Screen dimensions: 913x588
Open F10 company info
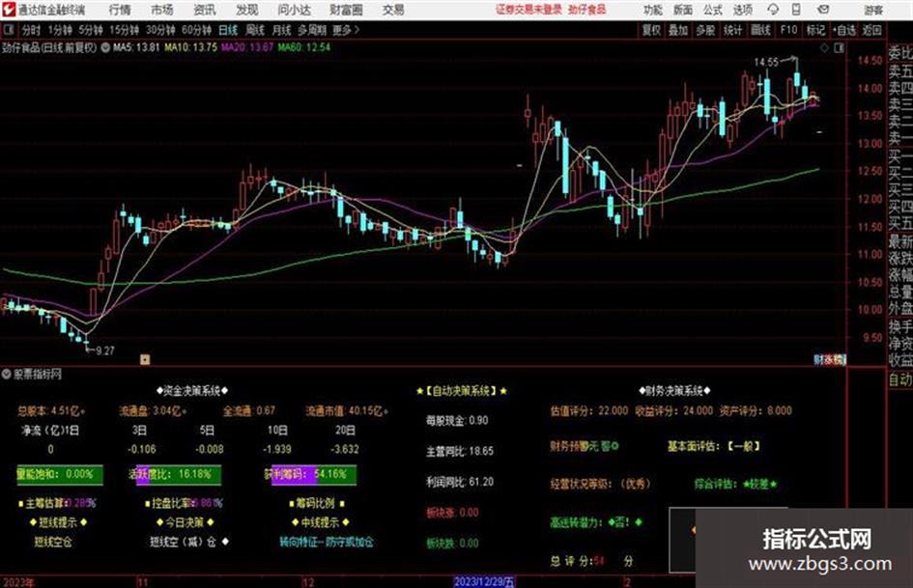pyautogui.click(x=789, y=30)
